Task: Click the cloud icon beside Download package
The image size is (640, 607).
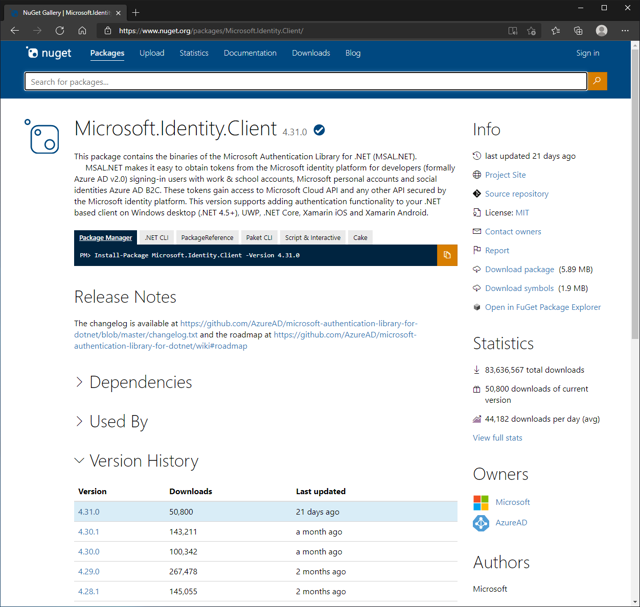Action: click(x=477, y=269)
